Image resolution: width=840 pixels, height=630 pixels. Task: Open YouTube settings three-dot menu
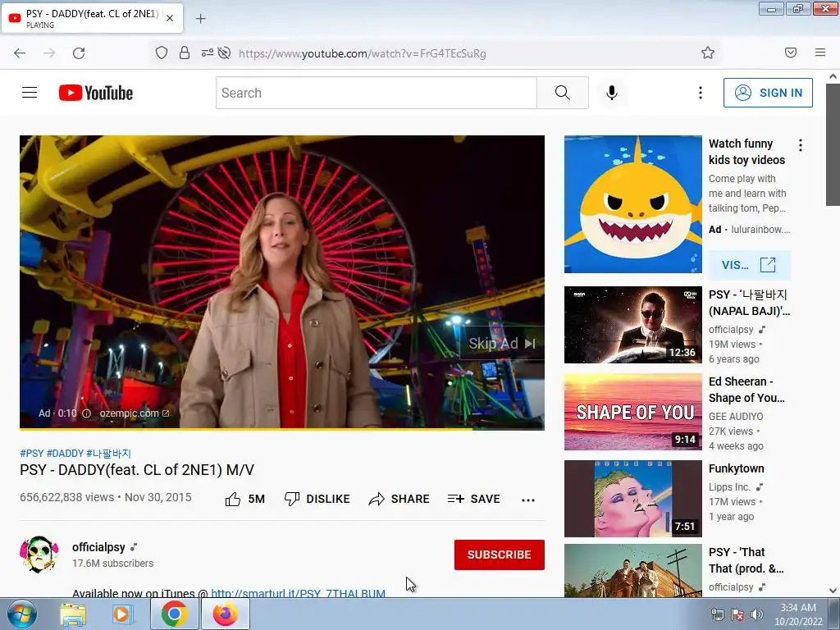pyautogui.click(x=701, y=93)
